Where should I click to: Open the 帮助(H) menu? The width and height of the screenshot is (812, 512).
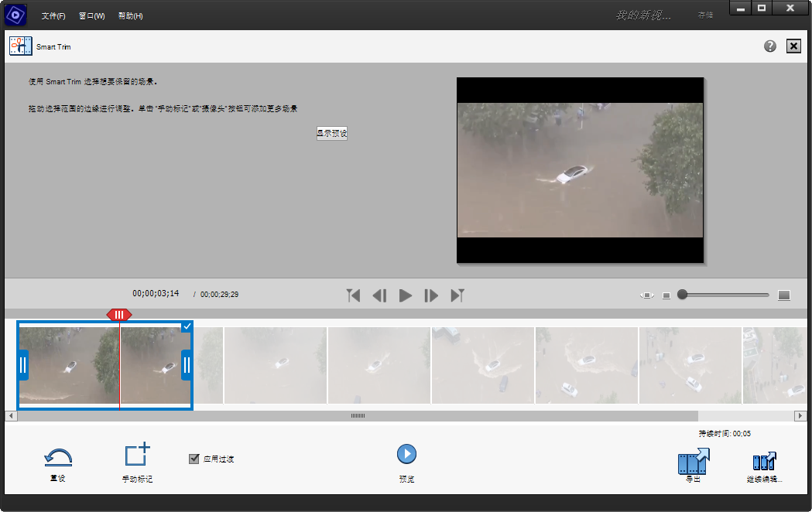point(130,16)
